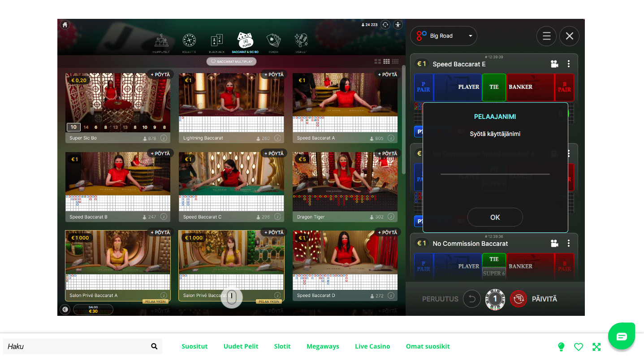Image resolution: width=644 pixels, height=358 pixels.
Task: Click the username input field in dialog
Action: 495,168
